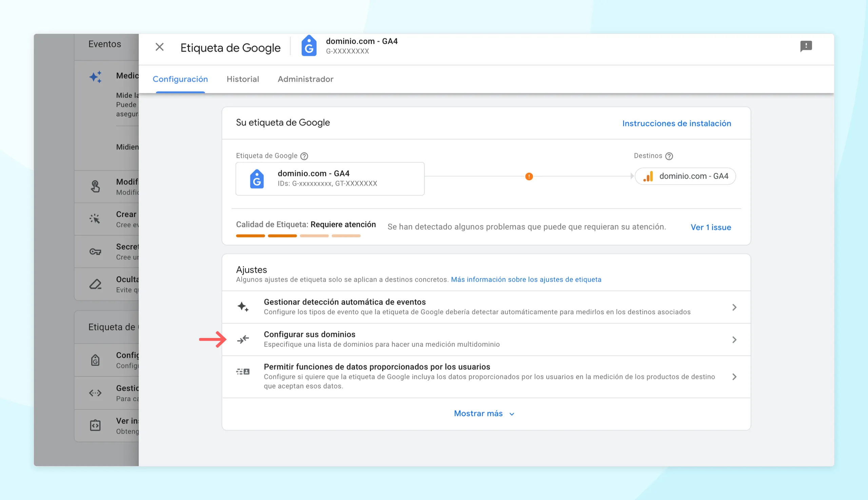Click the tag quality progress bar

pos(298,236)
